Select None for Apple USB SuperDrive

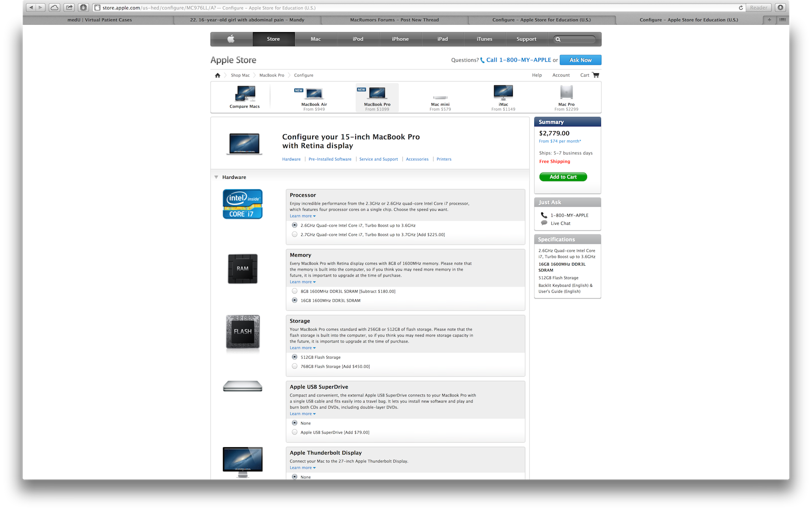click(x=295, y=423)
